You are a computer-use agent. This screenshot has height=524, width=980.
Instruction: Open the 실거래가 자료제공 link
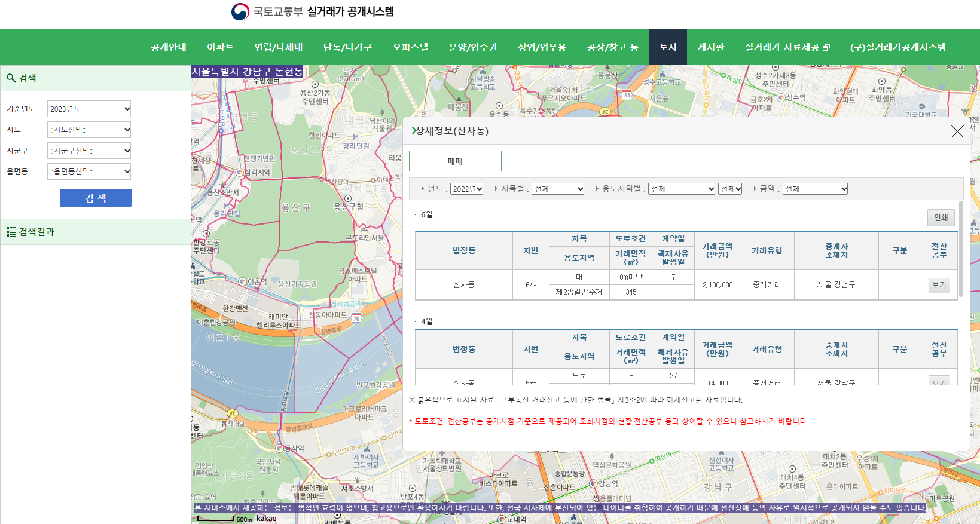click(787, 47)
